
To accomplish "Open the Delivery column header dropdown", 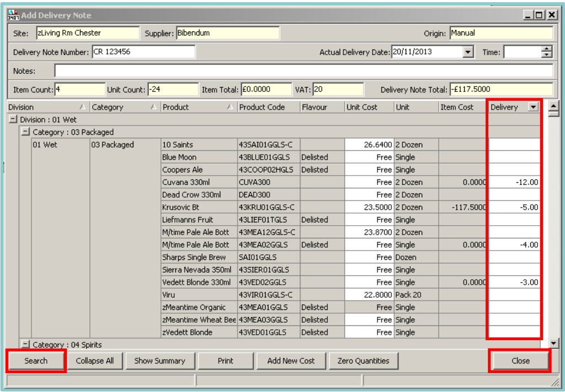I will click(532, 107).
